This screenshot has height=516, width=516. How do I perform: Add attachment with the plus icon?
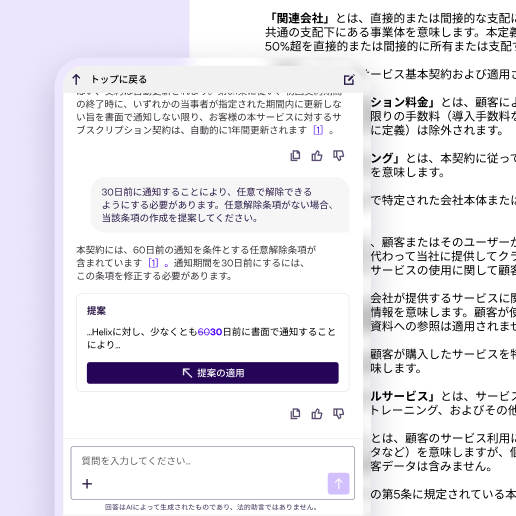point(87,484)
